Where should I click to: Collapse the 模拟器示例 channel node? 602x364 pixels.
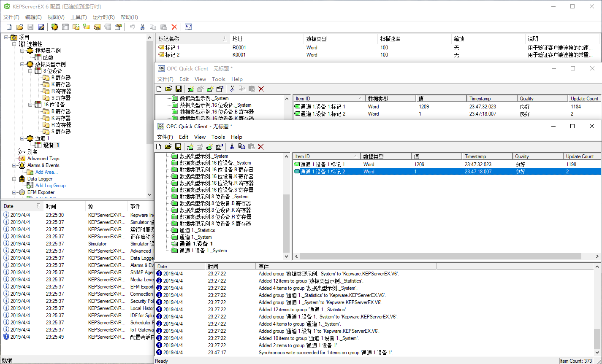22,51
